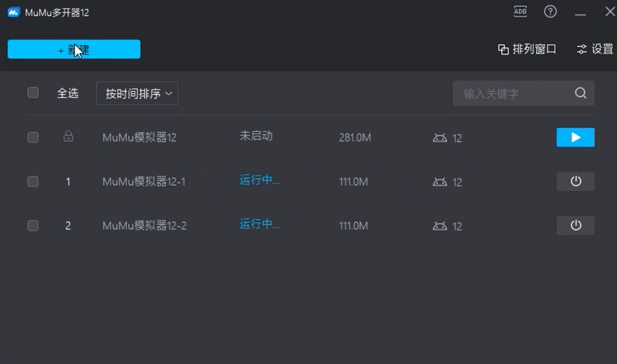Expand the 按时间排序 sort dropdown
Viewport: 617px width, 364px height.
(x=137, y=93)
